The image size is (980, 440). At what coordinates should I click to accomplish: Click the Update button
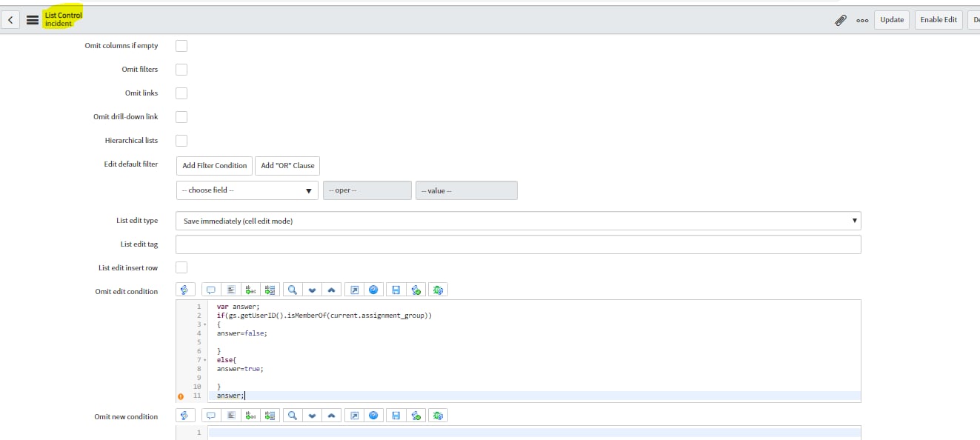(892, 20)
